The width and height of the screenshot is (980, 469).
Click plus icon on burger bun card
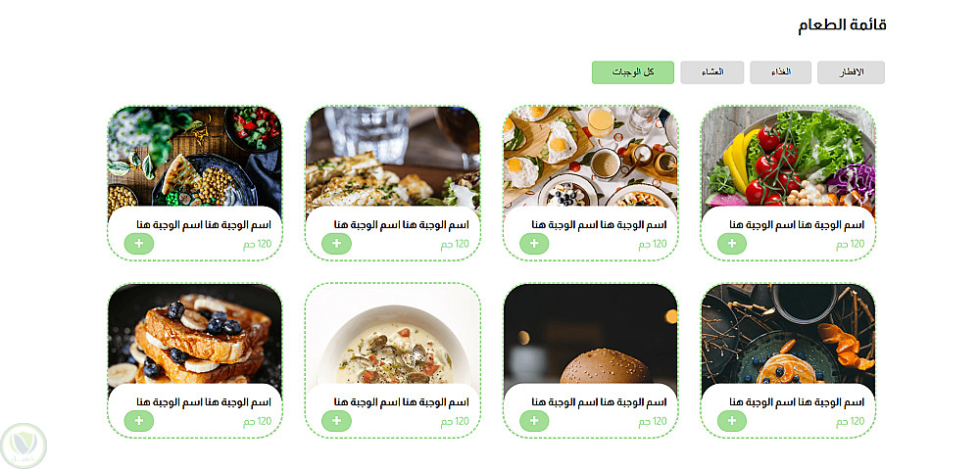pos(534,421)
